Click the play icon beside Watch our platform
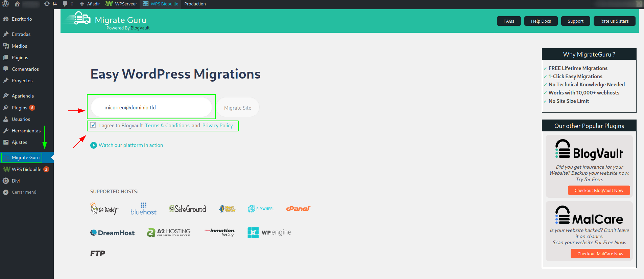644x279 pixels. coord(94,145)
